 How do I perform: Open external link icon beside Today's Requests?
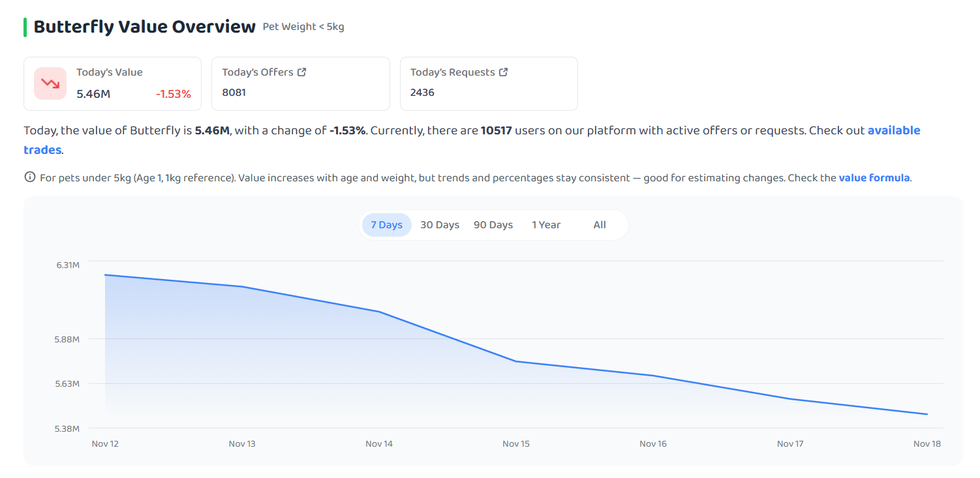pyautogui.click(x=503, y=72)
